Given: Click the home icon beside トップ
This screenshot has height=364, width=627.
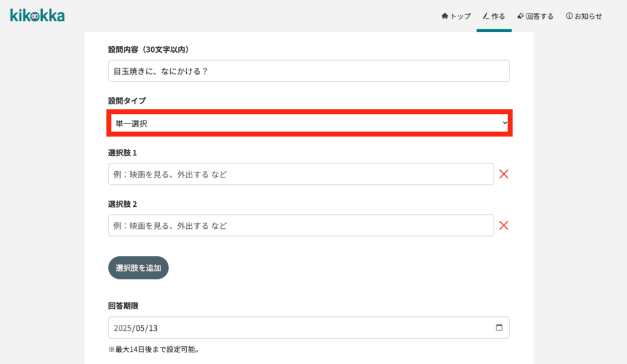Looking at the screenshot, I should point(445,16).
